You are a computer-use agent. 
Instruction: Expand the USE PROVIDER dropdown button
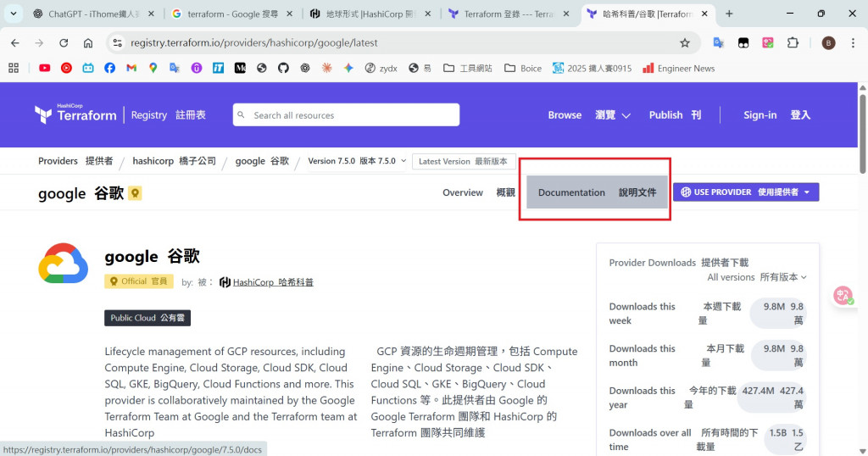coord(746,192)
